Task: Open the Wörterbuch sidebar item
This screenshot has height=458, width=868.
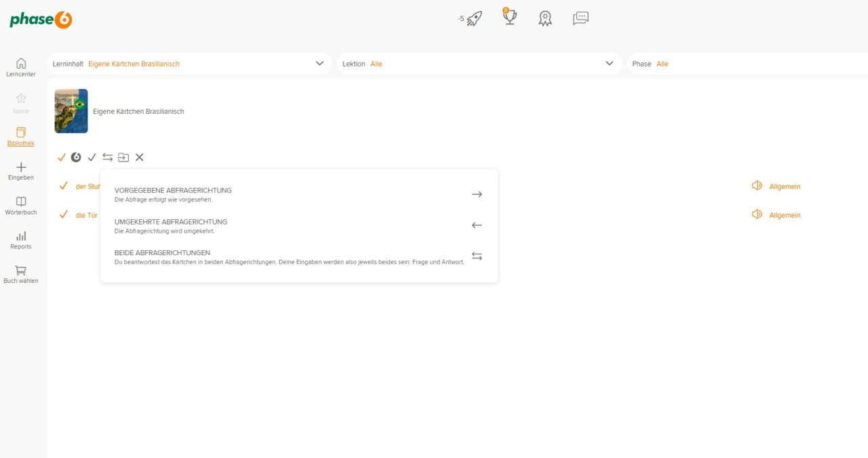Action: [21, 206]
